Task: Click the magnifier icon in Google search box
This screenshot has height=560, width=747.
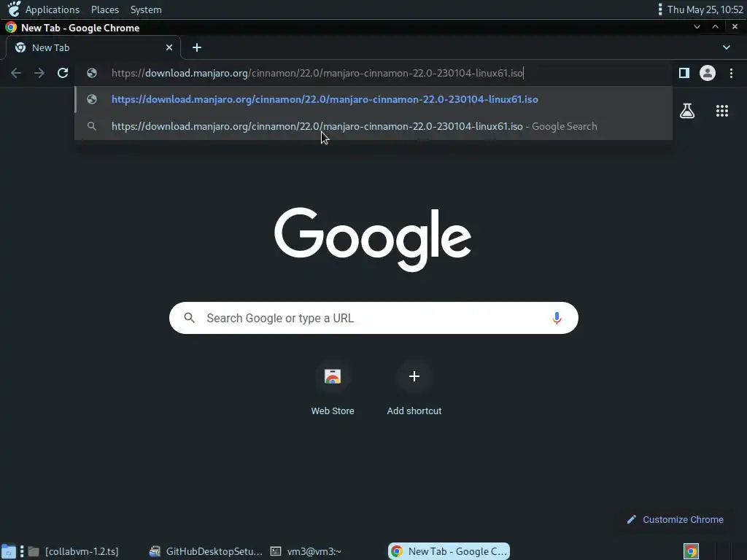Action: coord(189,318)
